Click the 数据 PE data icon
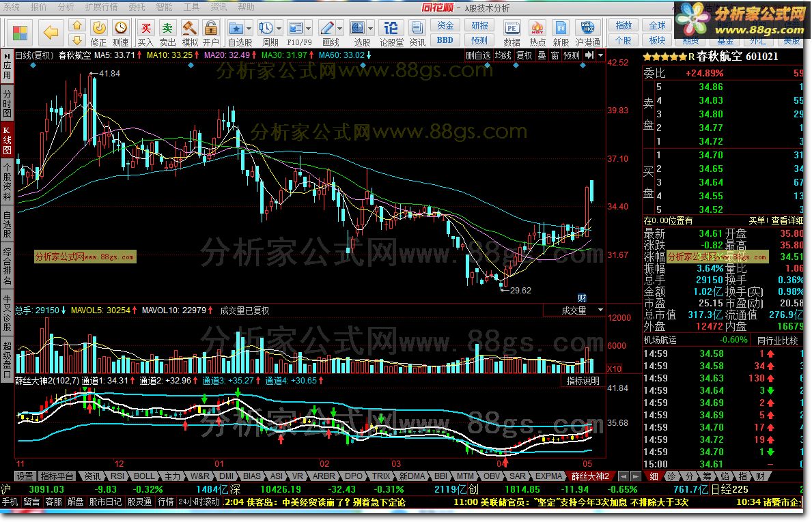 click(512, 28)
